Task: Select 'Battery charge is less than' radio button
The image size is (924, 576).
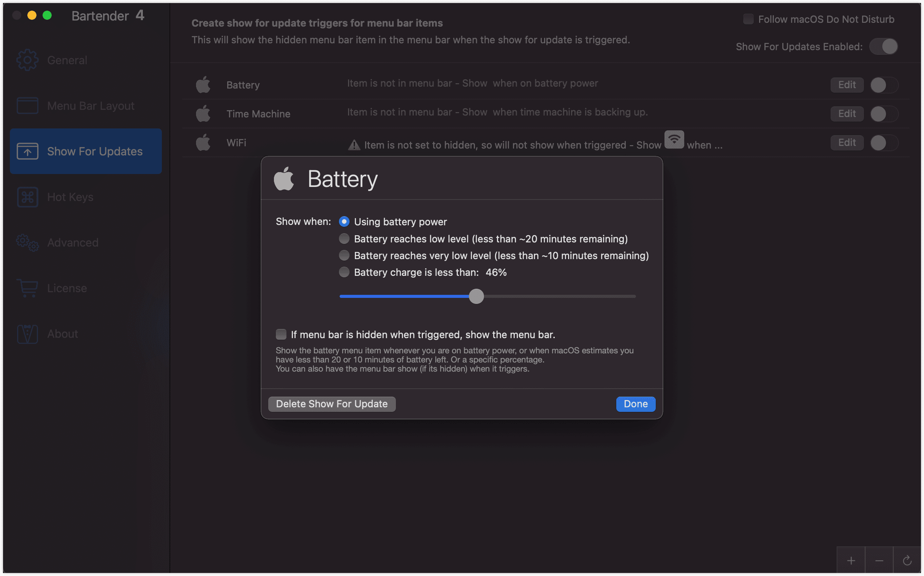Action: (x=344, y=272)
